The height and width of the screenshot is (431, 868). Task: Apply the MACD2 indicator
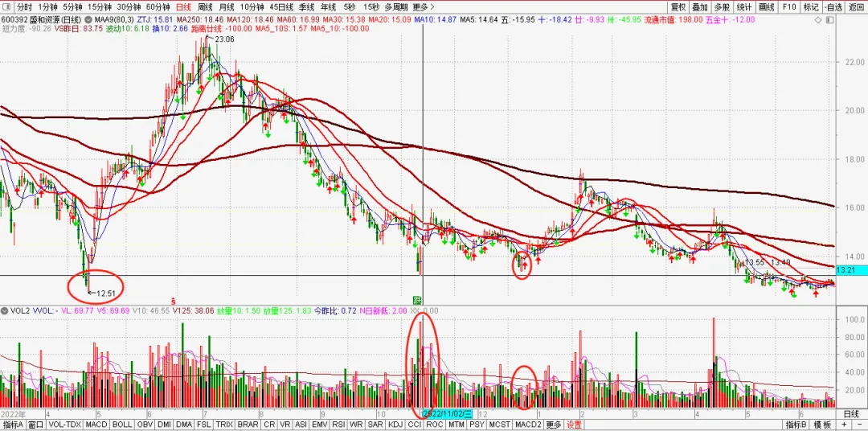coord(527,425)
